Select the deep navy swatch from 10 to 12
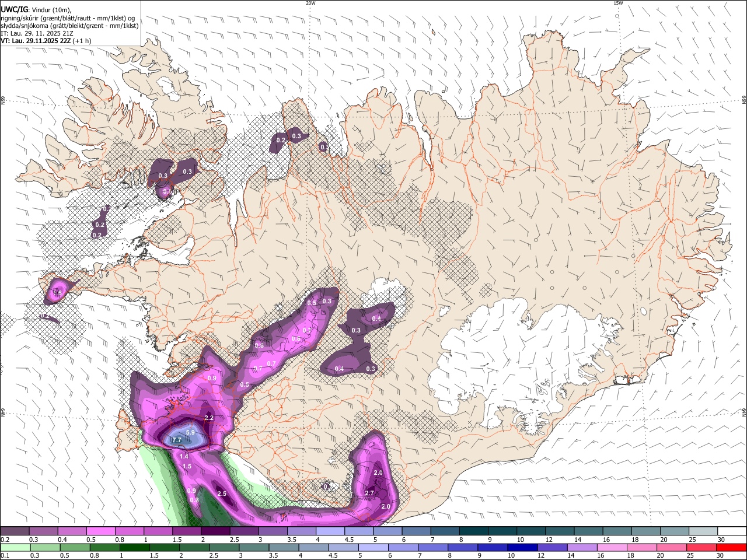This screenshot has height=560, width=747. (x=522, y=547)
